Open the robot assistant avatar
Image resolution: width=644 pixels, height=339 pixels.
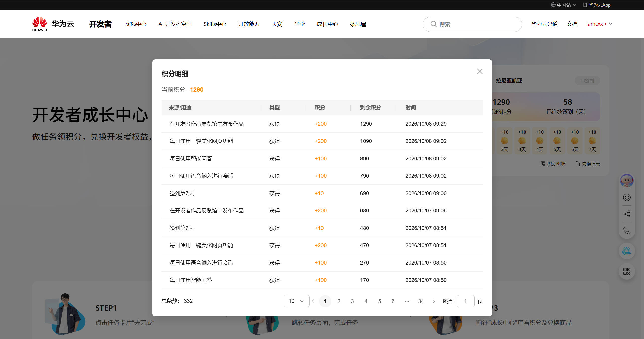(x=627, y=181)
